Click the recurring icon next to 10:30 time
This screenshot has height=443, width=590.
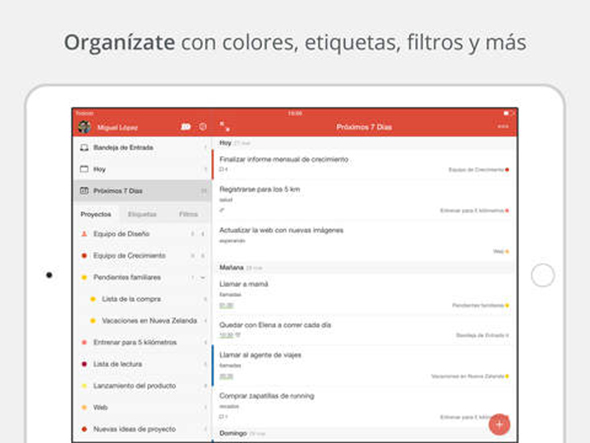pos(238,335)
